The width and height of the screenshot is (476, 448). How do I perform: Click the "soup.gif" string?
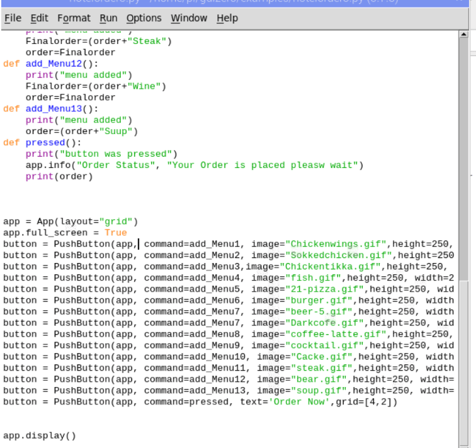tap(313, 391)
